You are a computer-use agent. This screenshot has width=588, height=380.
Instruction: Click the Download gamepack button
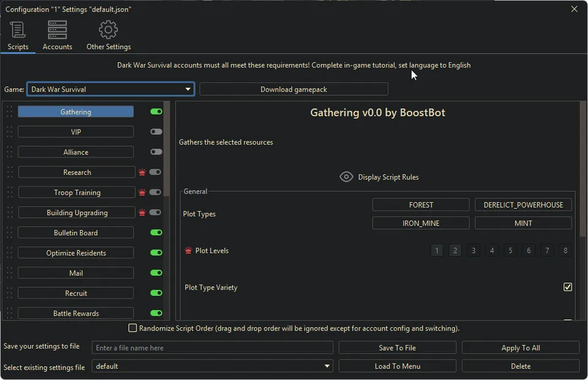pos(293,89)
